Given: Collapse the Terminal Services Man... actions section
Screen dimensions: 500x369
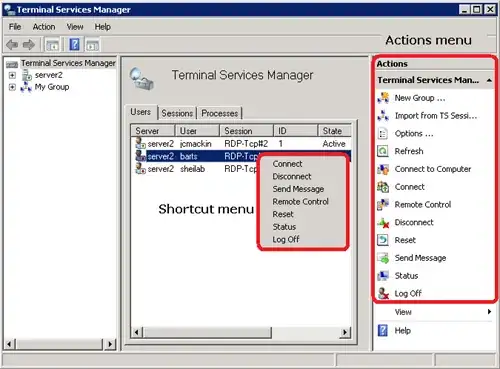Looking at the screenshot, I should (489, 80).
